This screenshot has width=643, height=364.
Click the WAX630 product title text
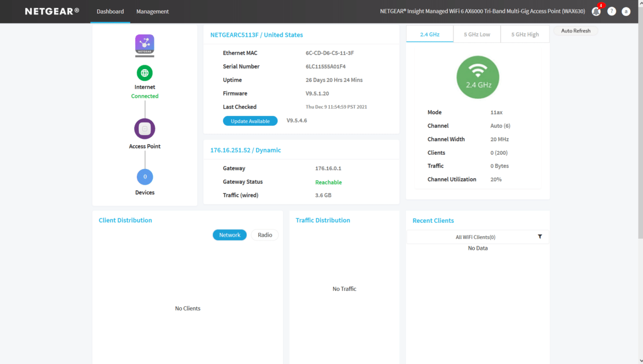tap(483, 12)
